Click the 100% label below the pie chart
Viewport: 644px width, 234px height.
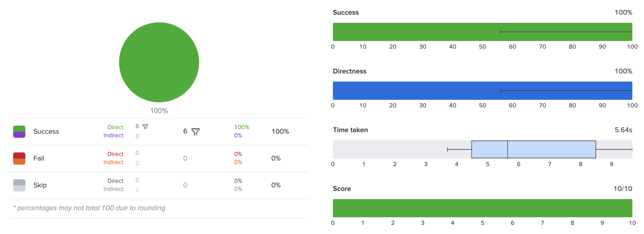tap(159, 111)
